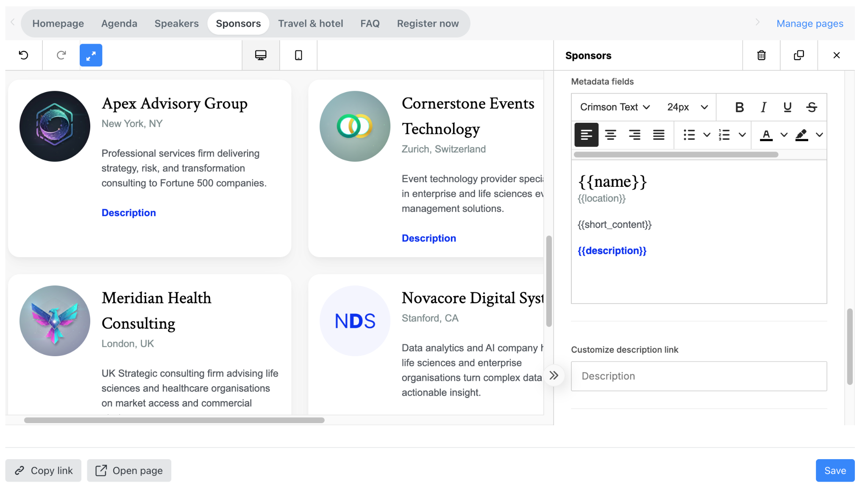Open the Agenda tab

coord(119,23)
